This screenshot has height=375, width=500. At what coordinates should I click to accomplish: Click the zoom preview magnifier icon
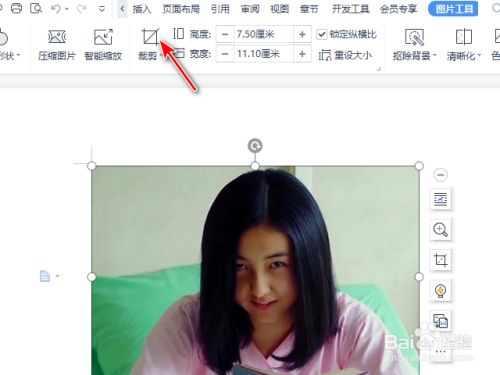pos(440,229)
